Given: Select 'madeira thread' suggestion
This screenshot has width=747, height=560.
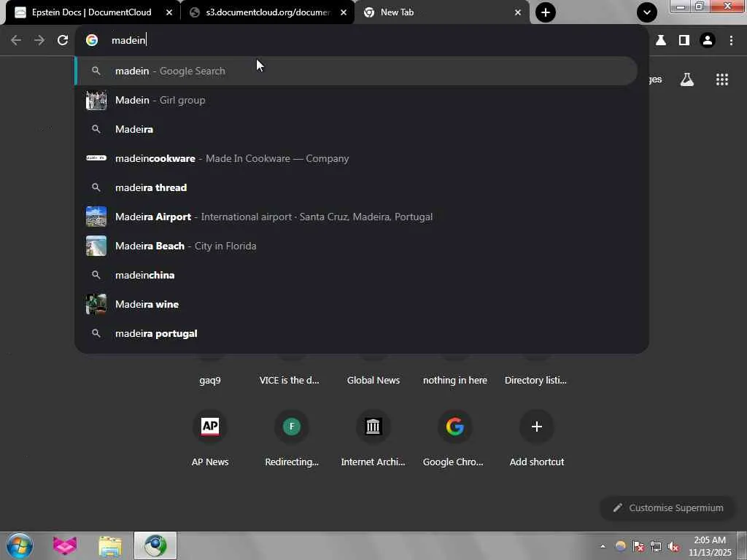Looking at the screenshot, I should (356, 187).
